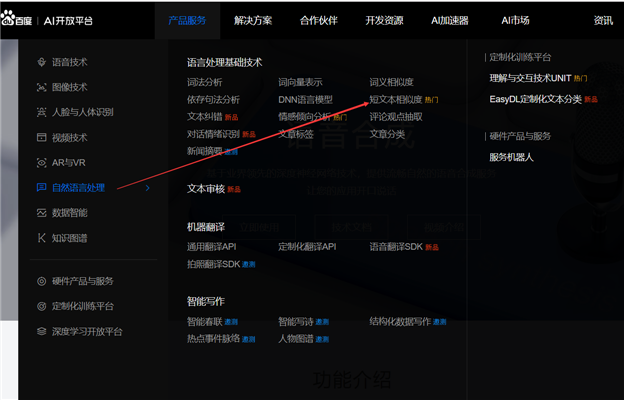Click the 人脸与人体识别 sidebar icon

pos(41,112)
